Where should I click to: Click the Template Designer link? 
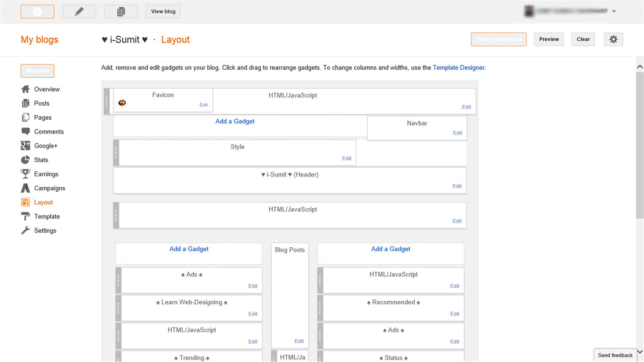pyautogui.click(x=458, y=68)
